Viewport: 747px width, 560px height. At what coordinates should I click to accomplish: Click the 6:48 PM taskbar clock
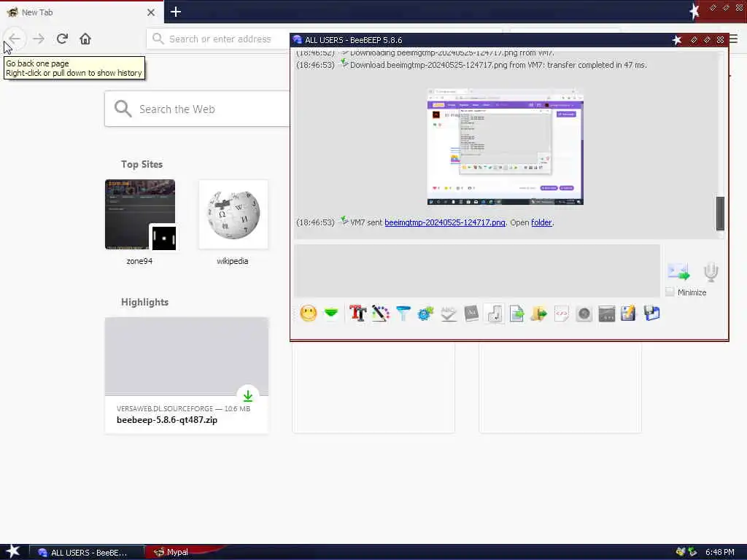[x=719, y=553]
